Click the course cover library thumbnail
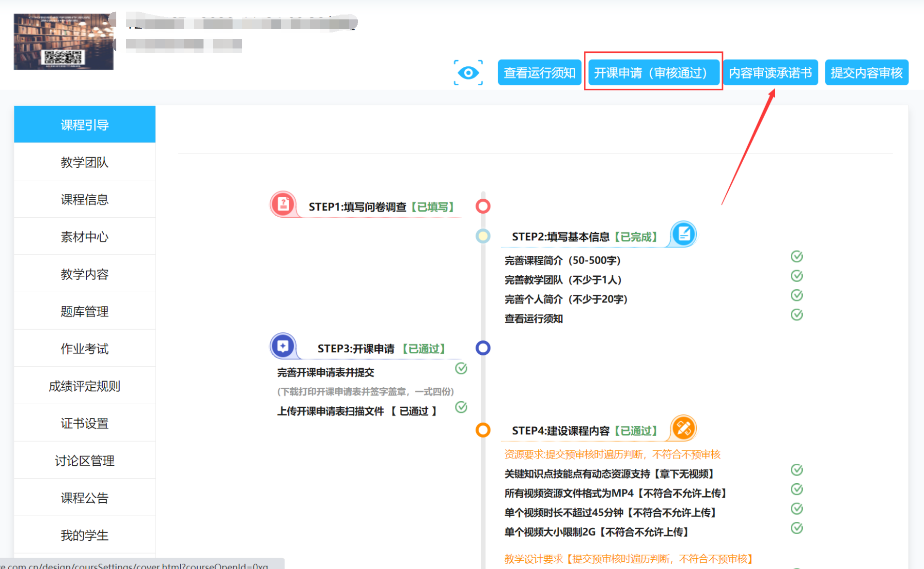Image resolution: width=924 pixels, height=569 pixels. [x=63, y=42]
